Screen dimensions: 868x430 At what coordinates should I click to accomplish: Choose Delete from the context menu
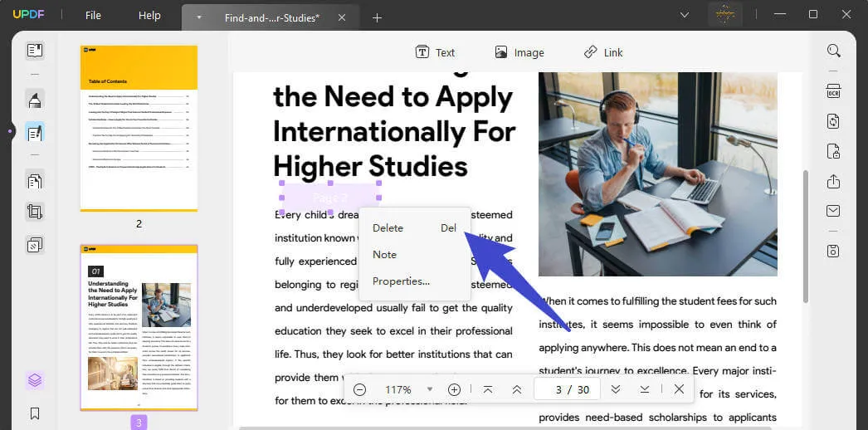coord(388,227)
